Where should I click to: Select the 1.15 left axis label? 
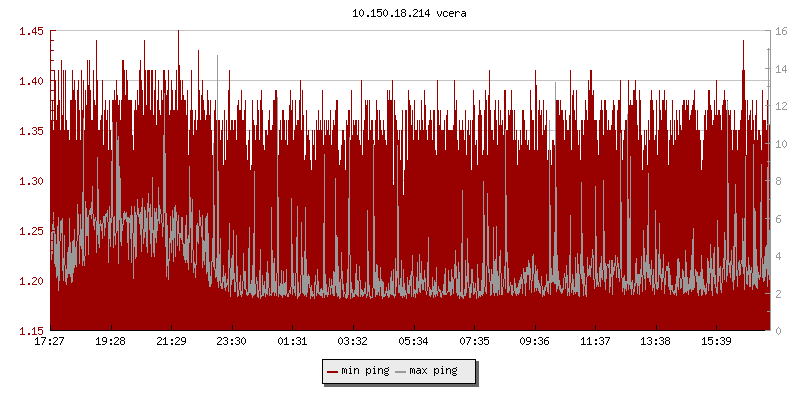31,331
